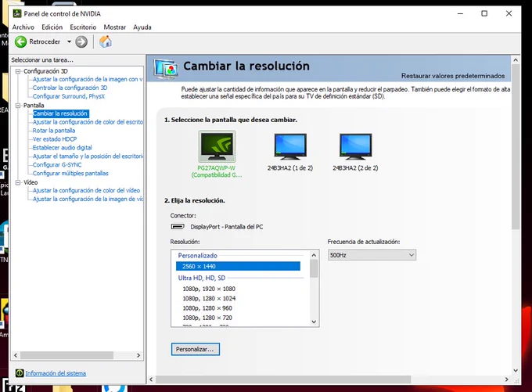Open the home page icon in toolbar
Image resolution: width=532 pixels, height=392 pixels.
point(105,41)
